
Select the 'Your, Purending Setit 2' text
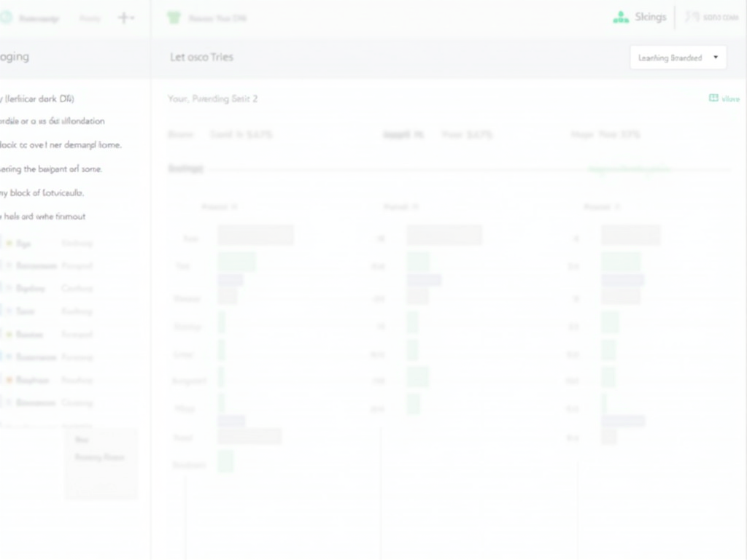pos(212,98)
